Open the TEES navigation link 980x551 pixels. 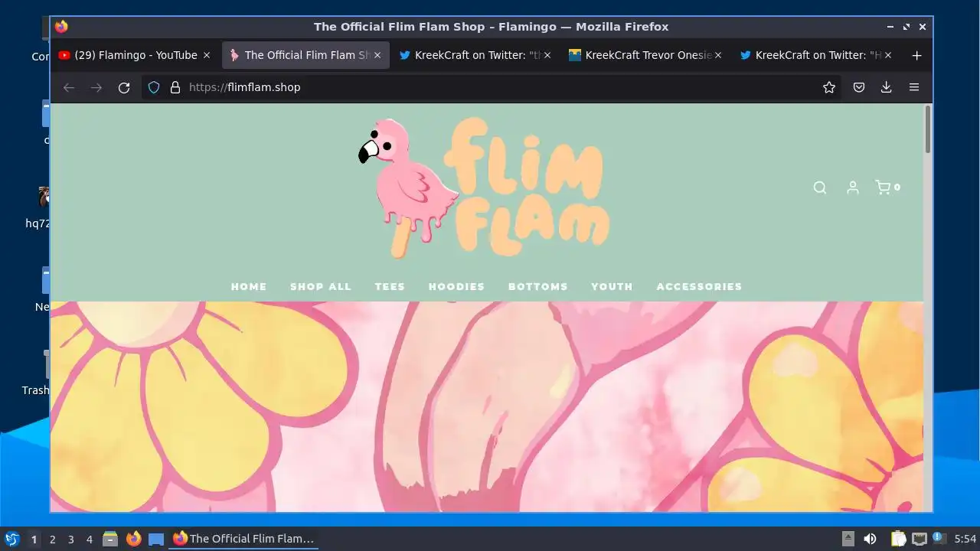tap(390, 286)
